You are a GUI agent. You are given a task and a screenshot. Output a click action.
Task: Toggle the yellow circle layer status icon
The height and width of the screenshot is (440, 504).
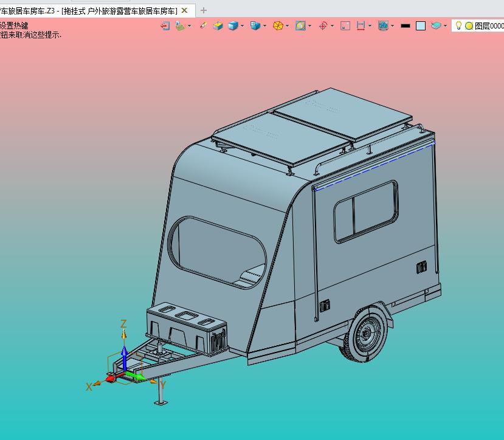coord(469,26)
